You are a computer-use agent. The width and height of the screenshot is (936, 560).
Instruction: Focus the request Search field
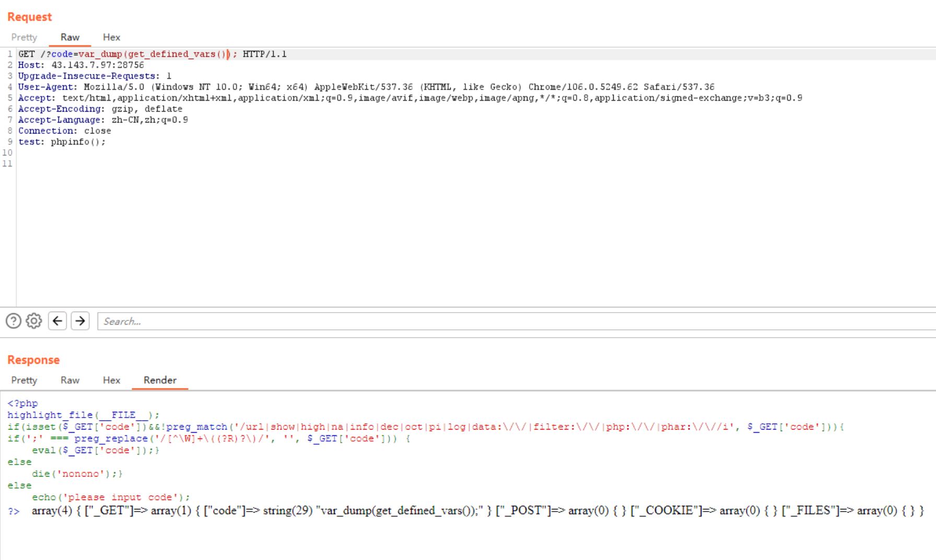516,321
